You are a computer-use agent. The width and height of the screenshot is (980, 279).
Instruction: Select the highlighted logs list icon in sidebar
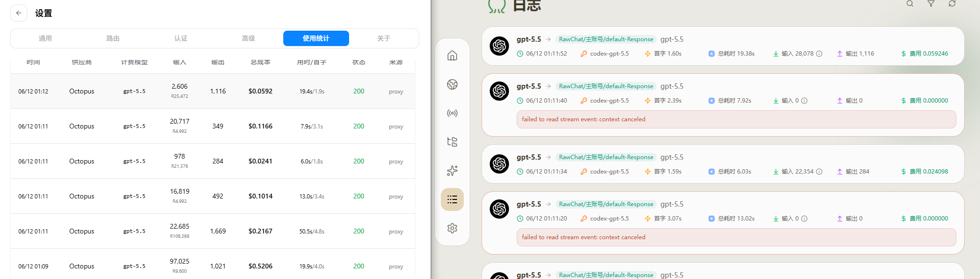(452, 199)
